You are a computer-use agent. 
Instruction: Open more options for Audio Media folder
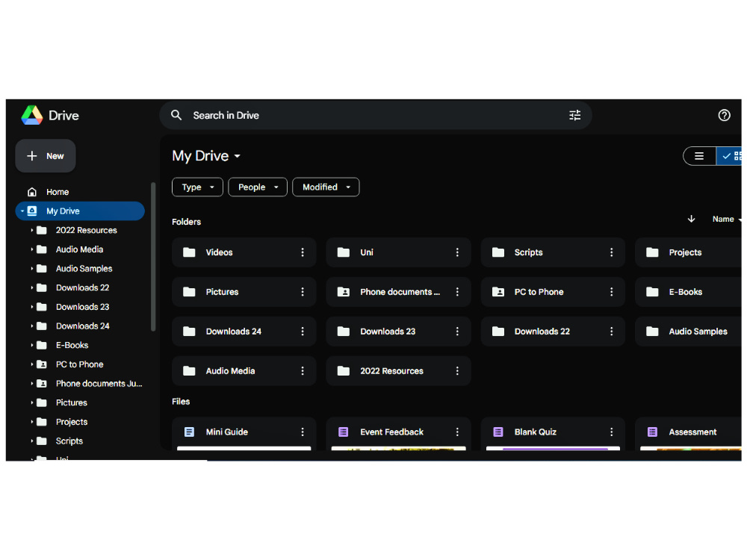(x=303, y=371)
